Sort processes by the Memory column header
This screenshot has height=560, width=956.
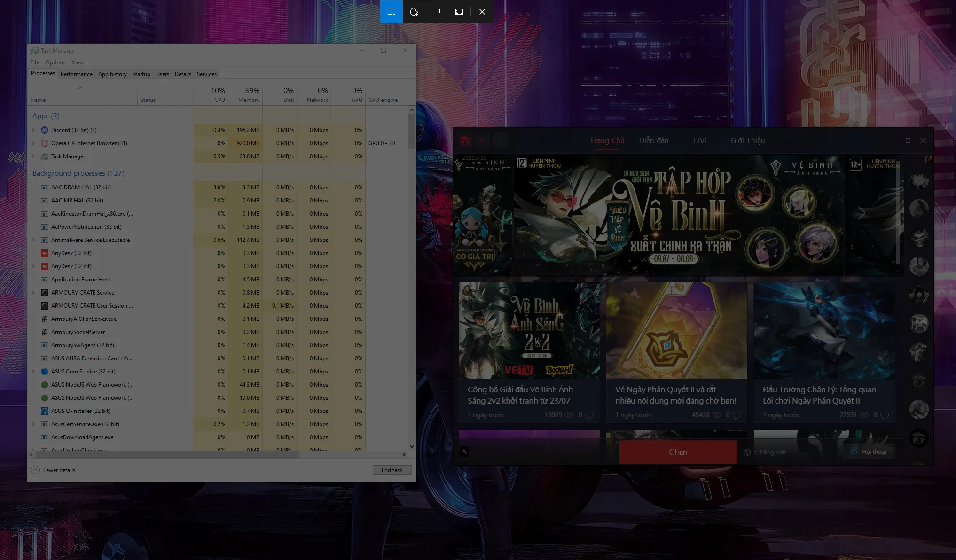pos(245,95)
